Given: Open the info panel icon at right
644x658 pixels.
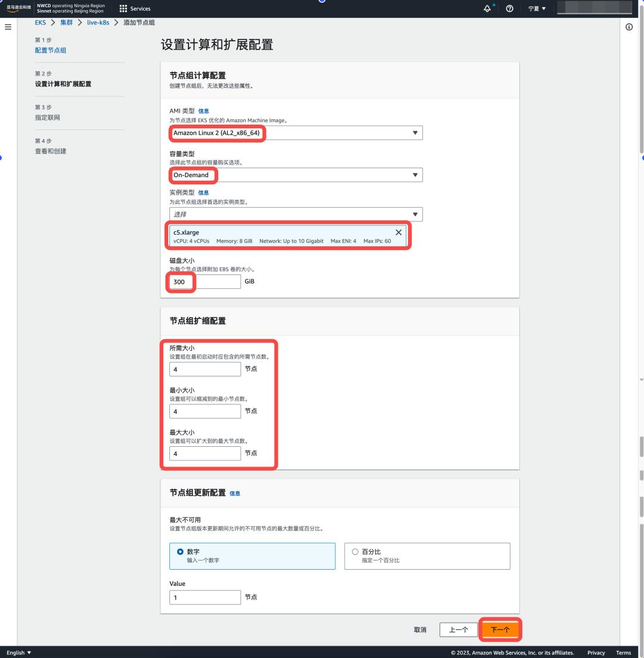Looking at the screenshot, I should [x=629, y=27].
